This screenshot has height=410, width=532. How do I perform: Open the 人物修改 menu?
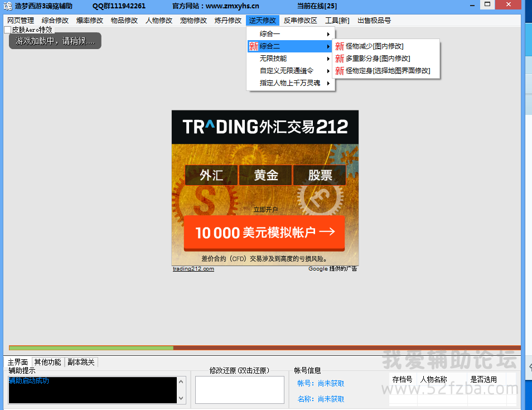coord(159,21)
